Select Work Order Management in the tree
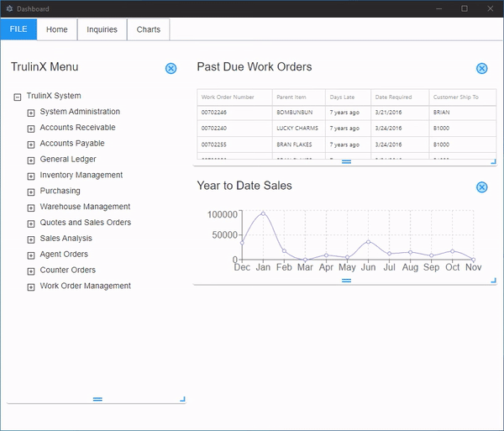504x431 pixels. (85, 286)
